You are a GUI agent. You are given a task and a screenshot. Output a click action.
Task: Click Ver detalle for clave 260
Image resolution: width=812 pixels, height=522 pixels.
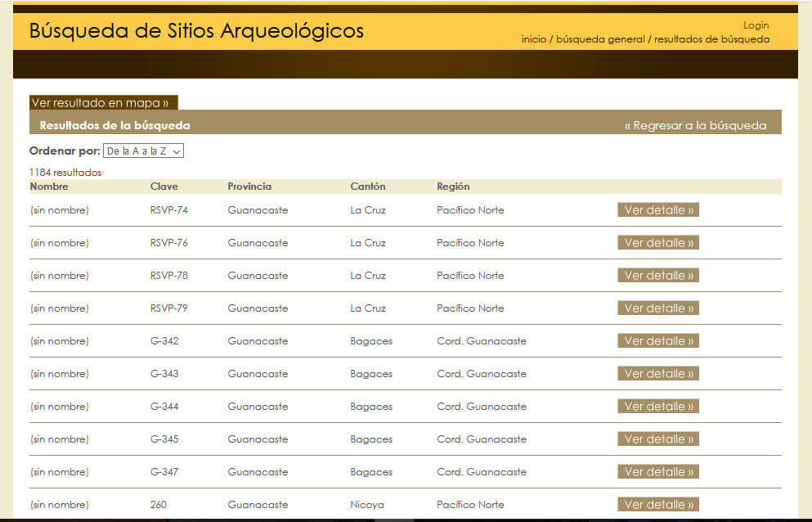(658, 504)
